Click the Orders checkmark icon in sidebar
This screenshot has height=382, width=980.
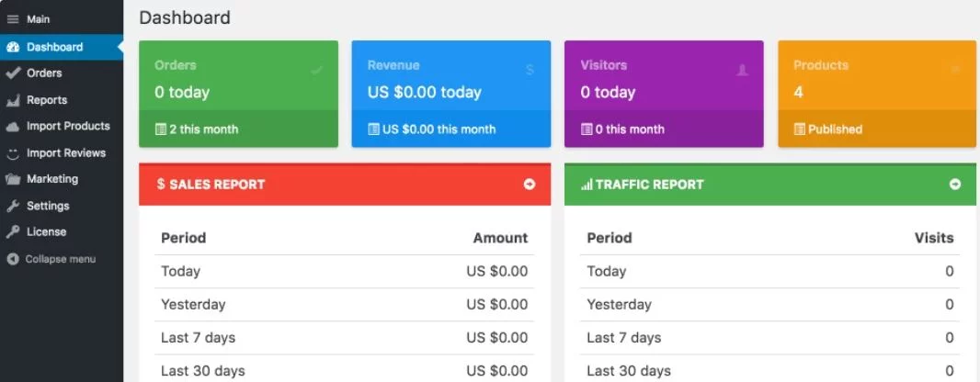[x=13, y=73]
